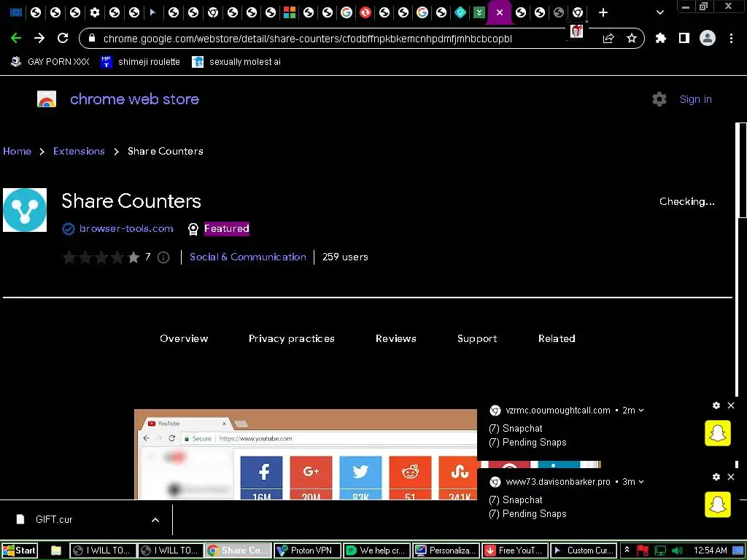Click the Featured badge
This screenshot has width=747, height=560.
[x=227, y=228]
